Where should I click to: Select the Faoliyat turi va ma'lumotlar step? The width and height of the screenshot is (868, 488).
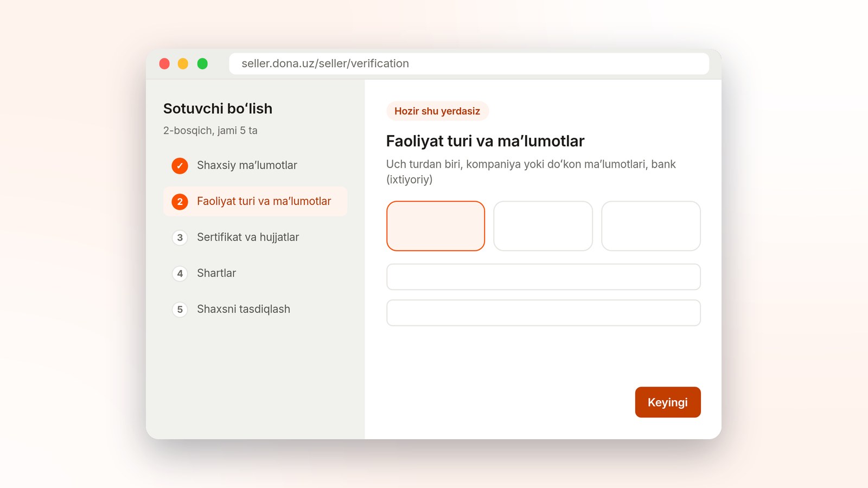pos(255,202)
